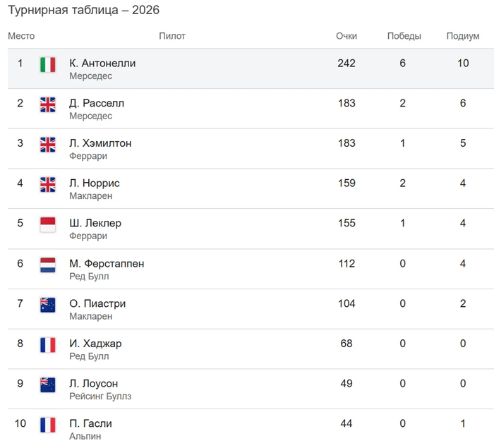Click the Победы column header
This screenshot has width=494, height=448.
point(404,36)
